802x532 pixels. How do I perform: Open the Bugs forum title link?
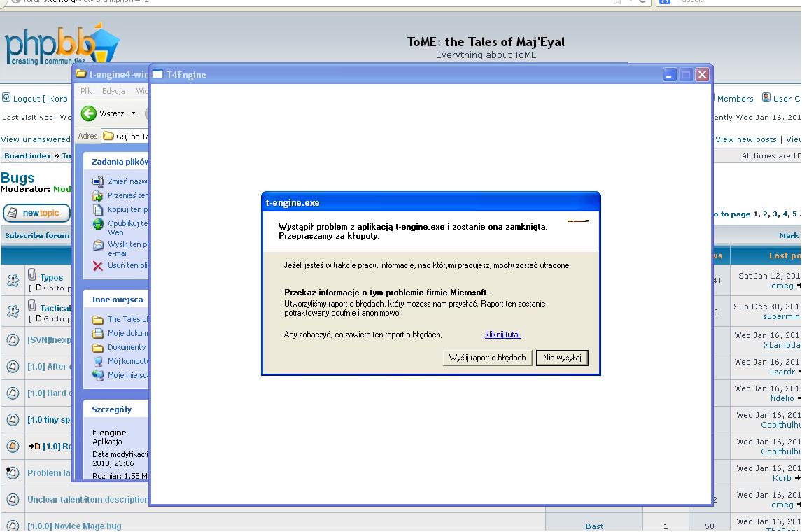(x=18, y=178)
